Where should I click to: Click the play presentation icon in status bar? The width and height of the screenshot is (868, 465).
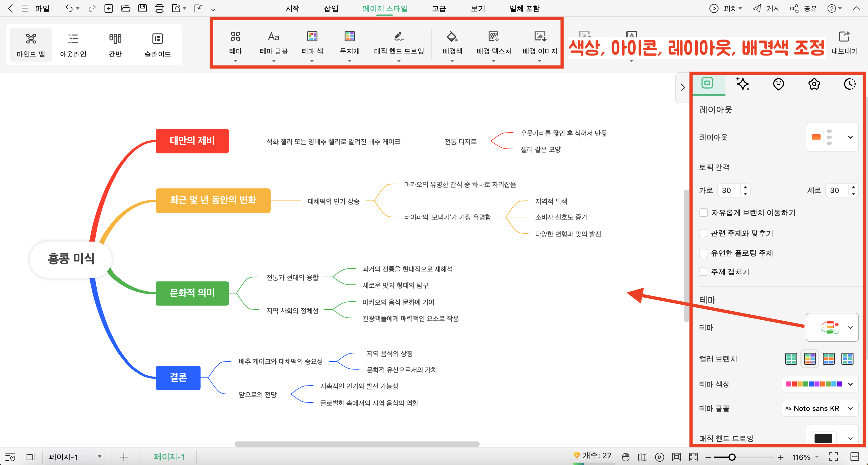click(x=659, y=457)
